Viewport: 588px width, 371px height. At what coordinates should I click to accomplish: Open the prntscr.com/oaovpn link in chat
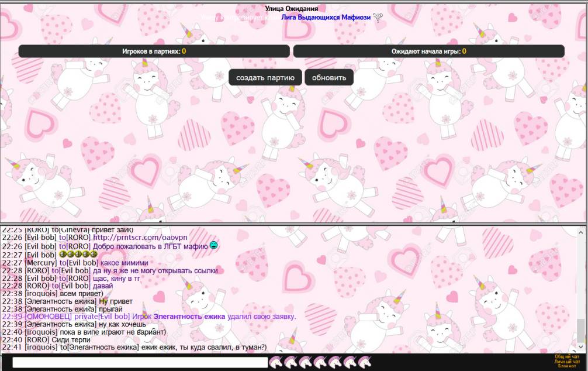(140, 238)
